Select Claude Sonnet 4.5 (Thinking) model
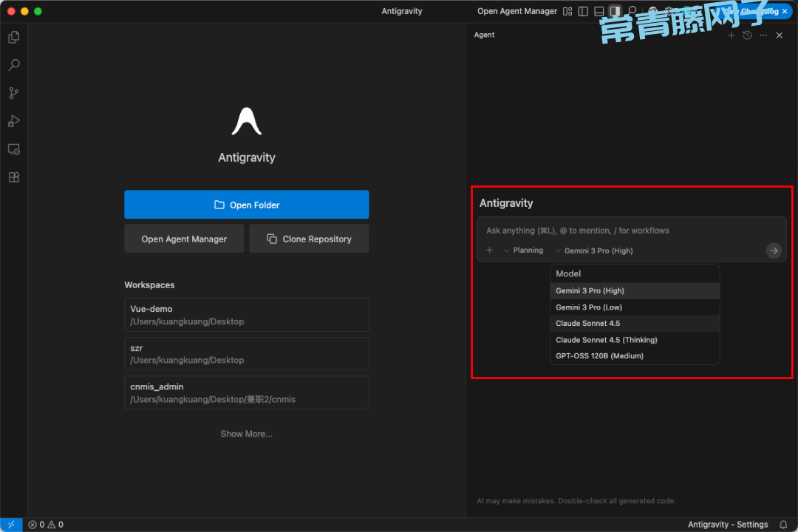Image resolution: width=798 pixels, height=532 pixels. [x=606, y=340]
